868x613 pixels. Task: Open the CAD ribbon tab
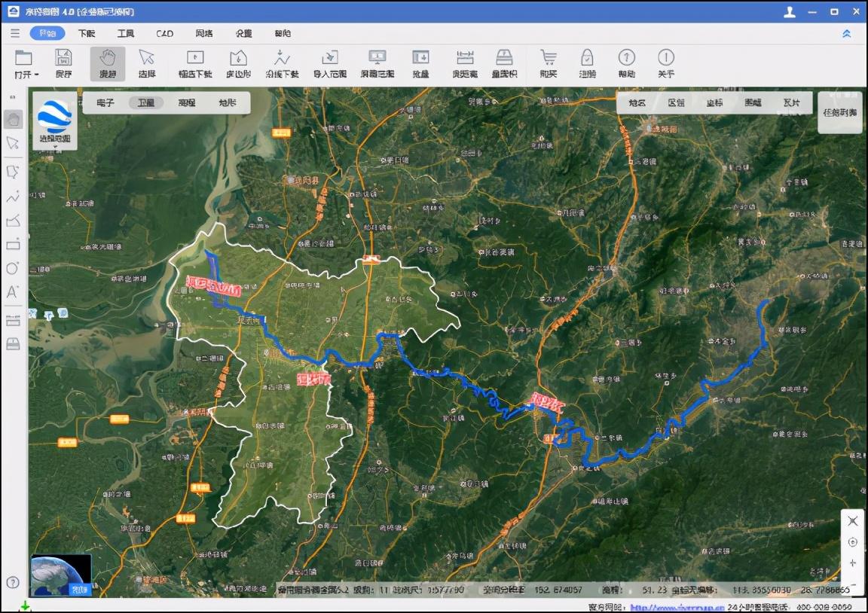pos(165,33)
